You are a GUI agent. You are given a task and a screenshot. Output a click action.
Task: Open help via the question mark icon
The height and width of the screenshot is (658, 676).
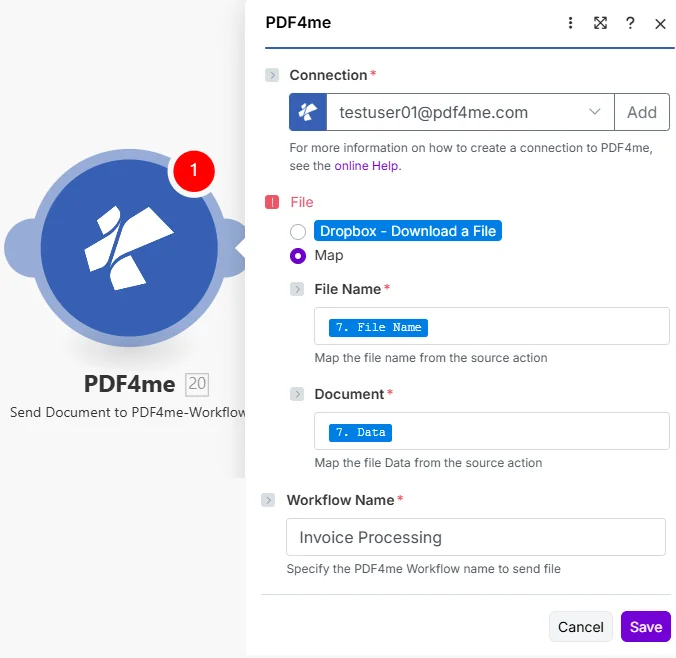630,23
